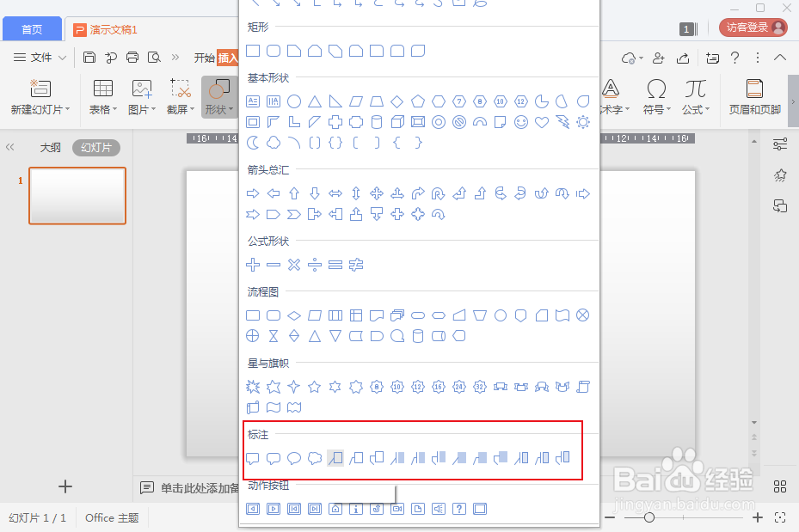Pick the sound action button
799x532 pixels.
(x=439, y=509)
